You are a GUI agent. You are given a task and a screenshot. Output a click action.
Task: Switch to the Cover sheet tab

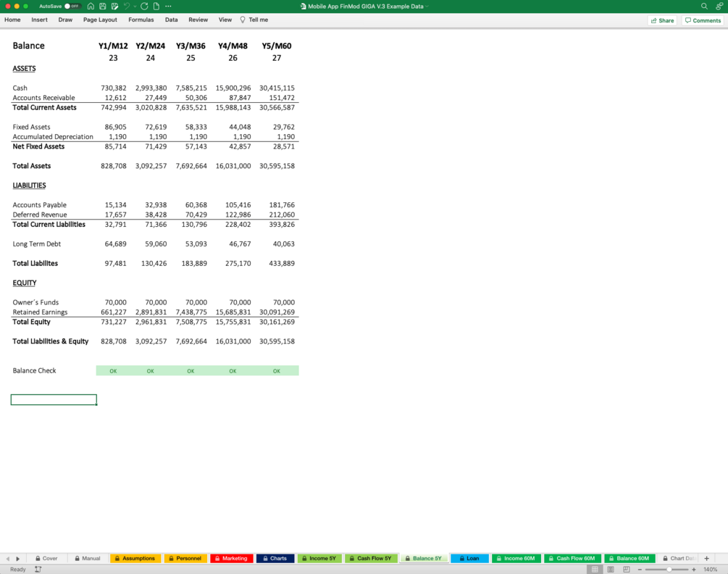pyautogui.click(x=46, y=558)
